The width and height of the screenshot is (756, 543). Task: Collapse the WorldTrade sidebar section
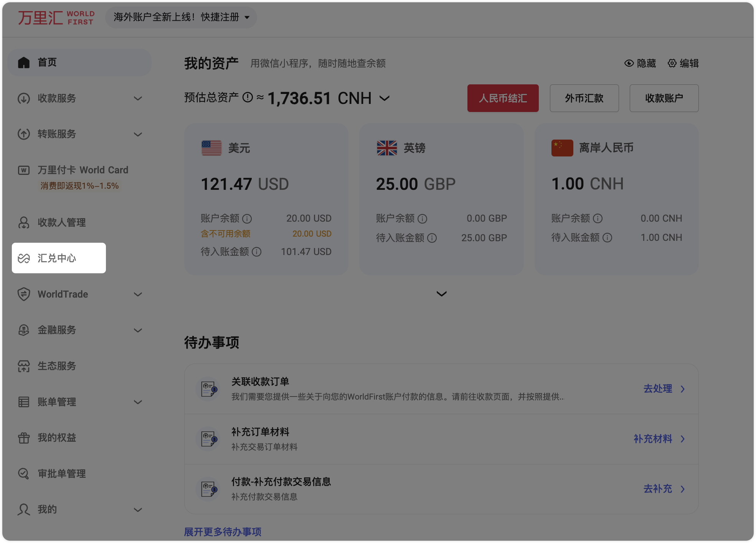pyautogui.click(x=138, y=294)
